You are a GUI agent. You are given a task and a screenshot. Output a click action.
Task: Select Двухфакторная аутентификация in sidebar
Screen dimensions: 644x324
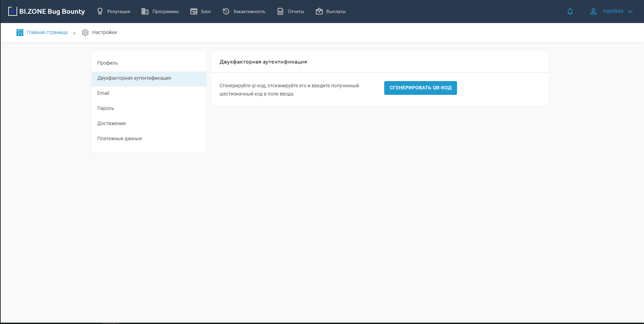[134, 78]
